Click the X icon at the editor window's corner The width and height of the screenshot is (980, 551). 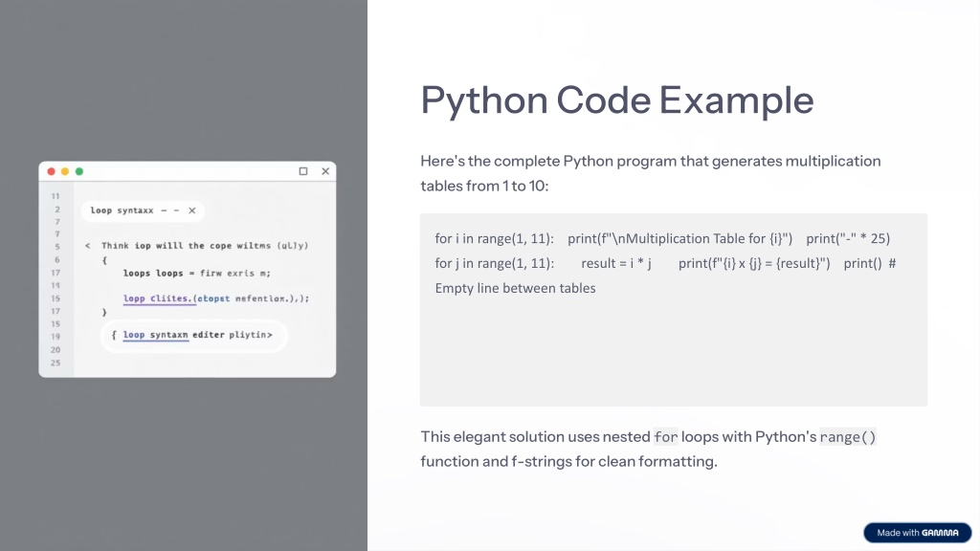click(325, 171)
